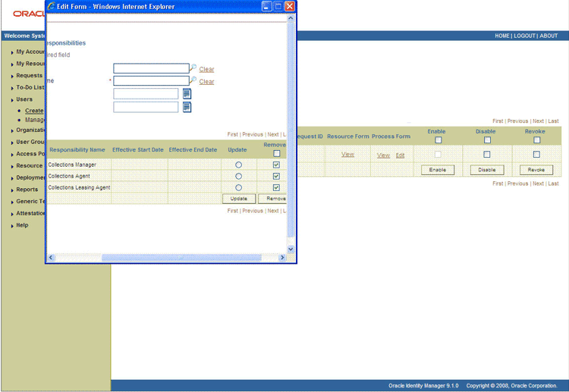Click into the first lookup text box
The height and width of the screenshot is (392, 569).
point(151,68)
